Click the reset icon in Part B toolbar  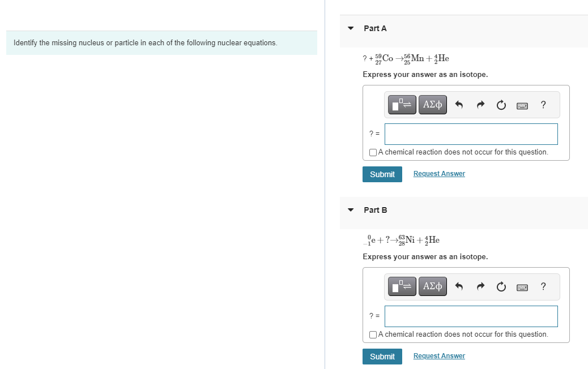pyautogui.click(x=501, y=286)
